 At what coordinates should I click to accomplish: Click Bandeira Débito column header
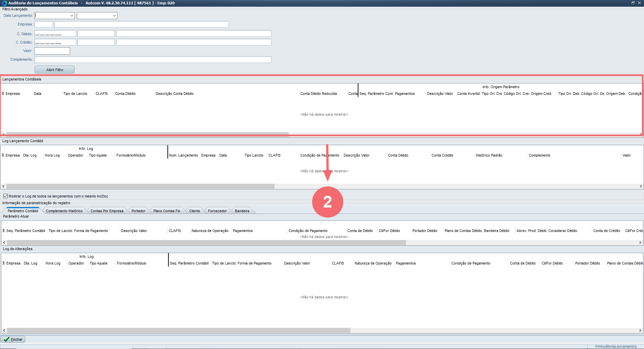(x=499, y=231)
